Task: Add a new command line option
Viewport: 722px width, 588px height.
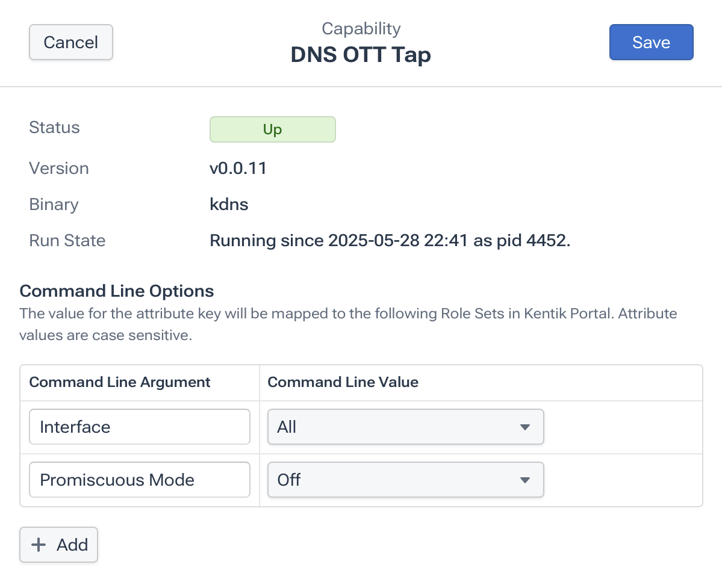Action: (59, 545)
